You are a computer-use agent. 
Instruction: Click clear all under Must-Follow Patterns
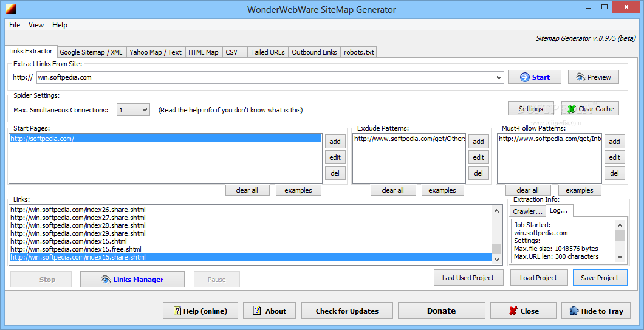point(528,190)
